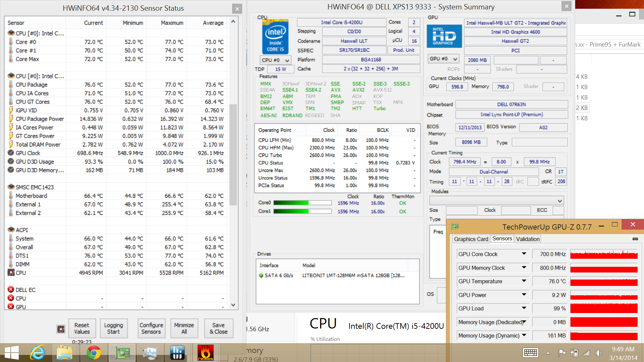Open the touch keyboard tray icon
The height and width of the screenshot is (362, 644).
click(x=530, y=353)
